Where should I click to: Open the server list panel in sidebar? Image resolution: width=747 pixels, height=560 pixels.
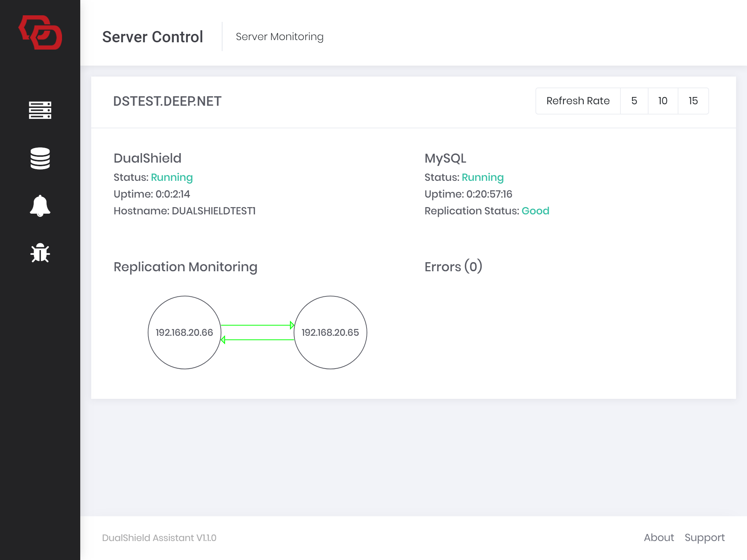tap(40, 110)
